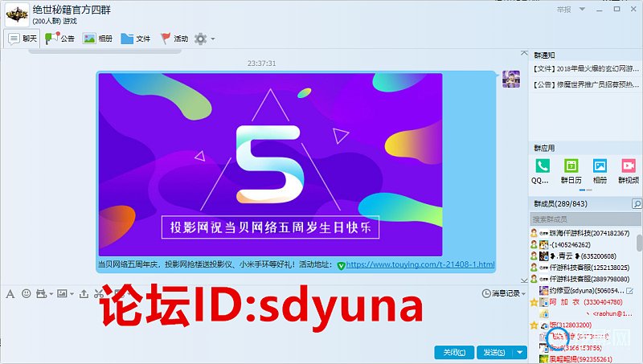Viewport: 643px width, 364px height.
Task: Click the message sender's avatar
Action: click(x=511, y=79)
